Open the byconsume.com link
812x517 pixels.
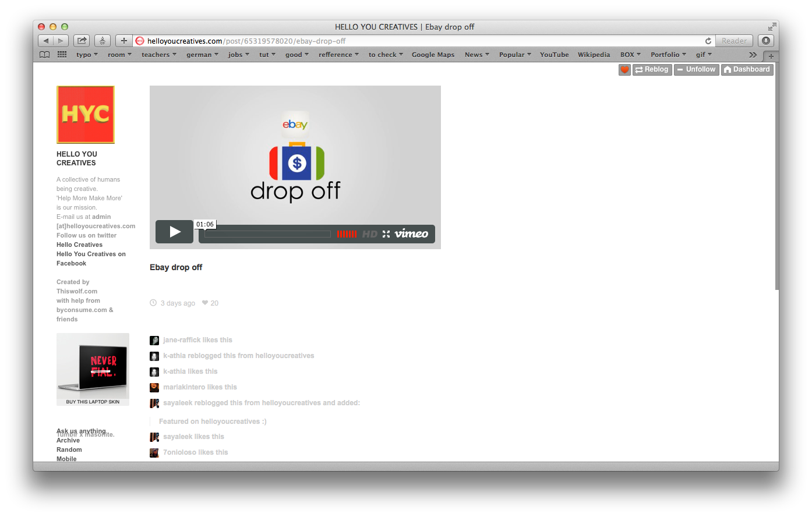click(82, 310)
